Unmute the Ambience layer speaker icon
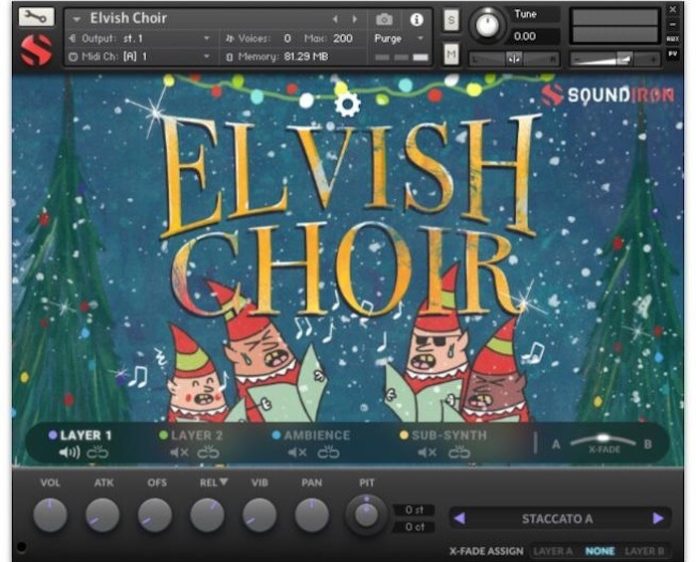The width and height of the screenshot is (696, 562). coord(297,452)
